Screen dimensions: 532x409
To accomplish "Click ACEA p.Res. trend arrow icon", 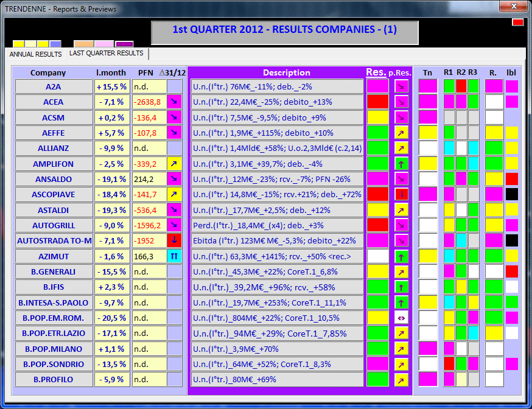I will point(401,102).
